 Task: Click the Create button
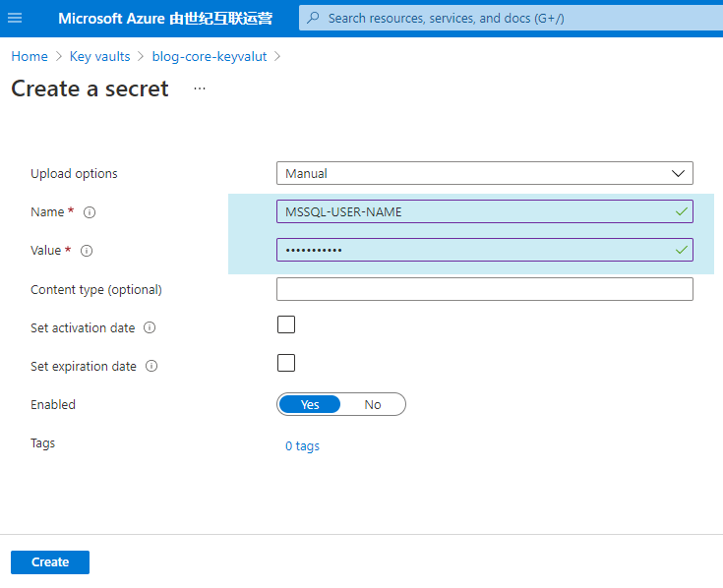point(50,562)
